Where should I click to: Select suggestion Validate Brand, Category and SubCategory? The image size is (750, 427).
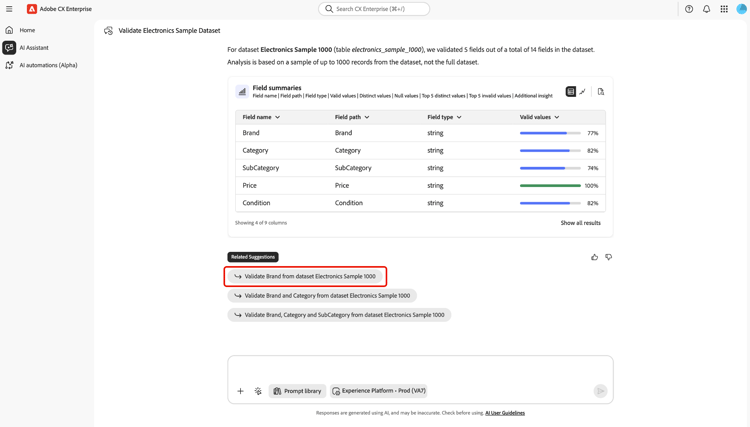[x=340, y=315]
